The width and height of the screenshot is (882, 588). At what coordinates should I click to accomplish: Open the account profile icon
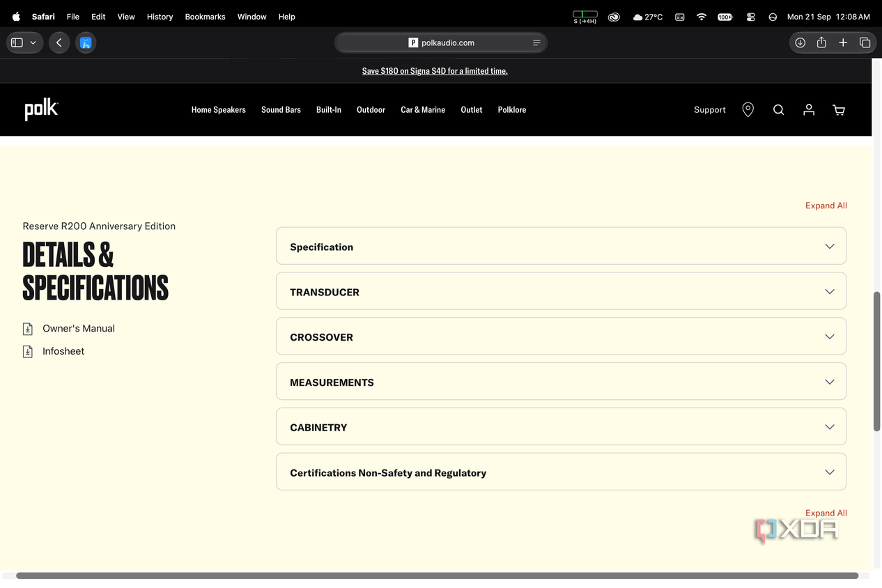point(808,109)
